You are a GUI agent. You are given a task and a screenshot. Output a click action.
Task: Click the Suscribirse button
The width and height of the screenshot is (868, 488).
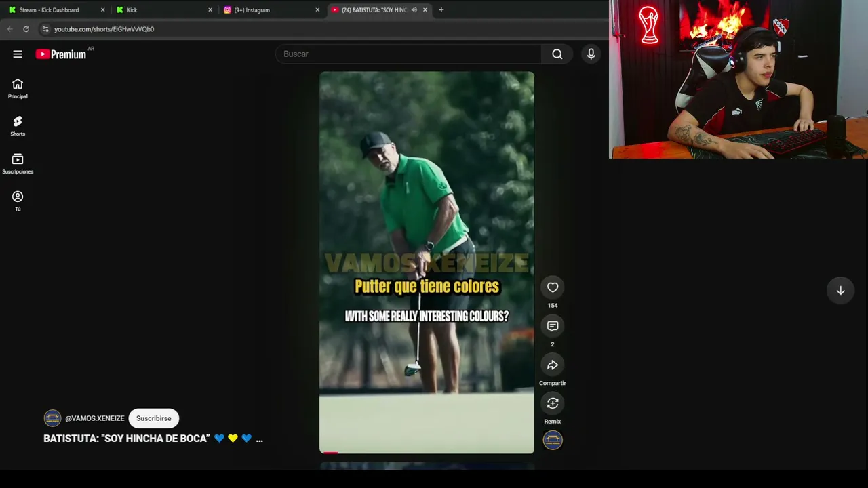[153, 418]
